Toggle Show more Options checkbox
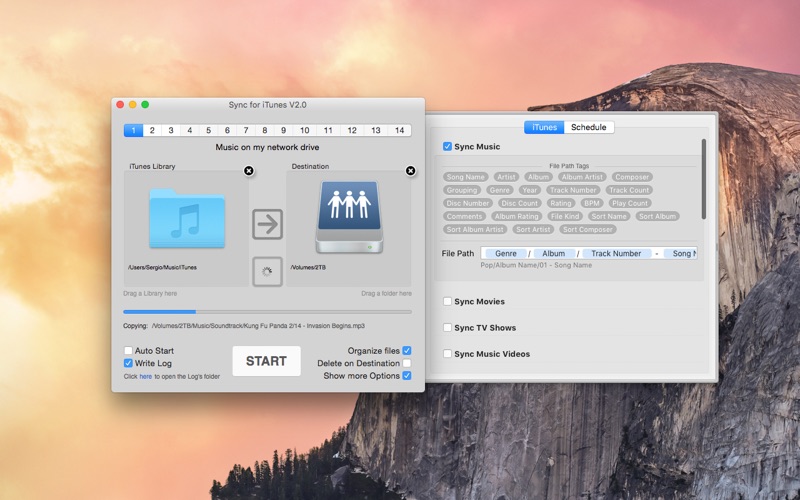Image resolution: width=800 pixels, height=500 pixels. (407, 376)
